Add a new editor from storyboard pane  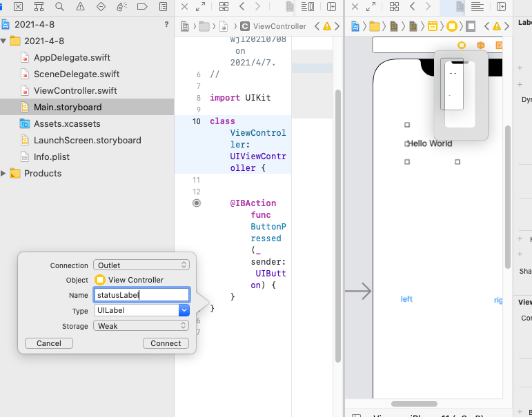coord(501,6)
